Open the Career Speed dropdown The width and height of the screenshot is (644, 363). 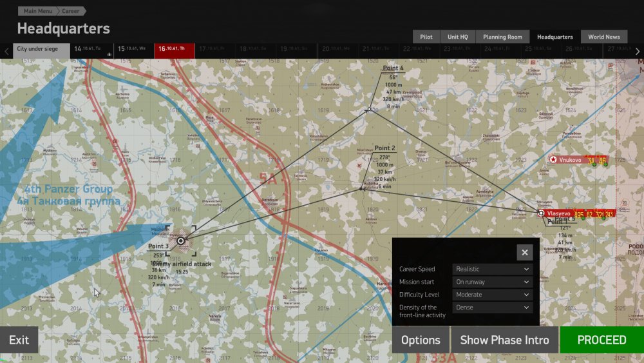point(493,269)
